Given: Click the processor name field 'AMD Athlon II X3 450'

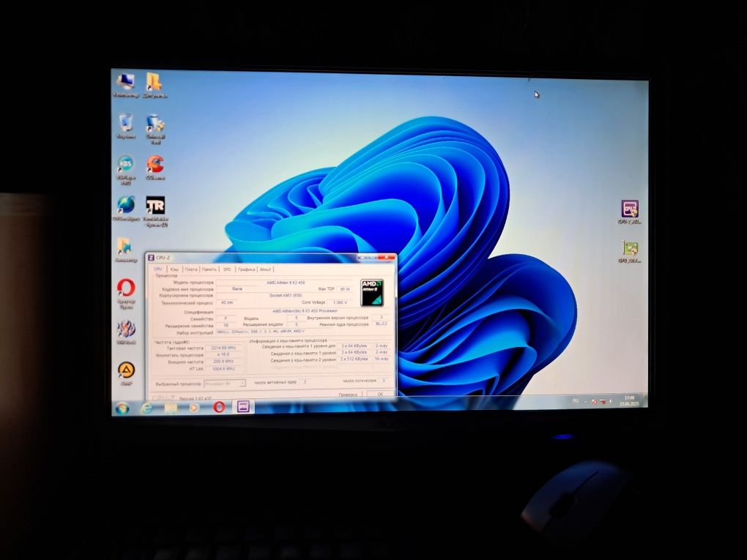Looking at the screenshot, I should [286, 283].
